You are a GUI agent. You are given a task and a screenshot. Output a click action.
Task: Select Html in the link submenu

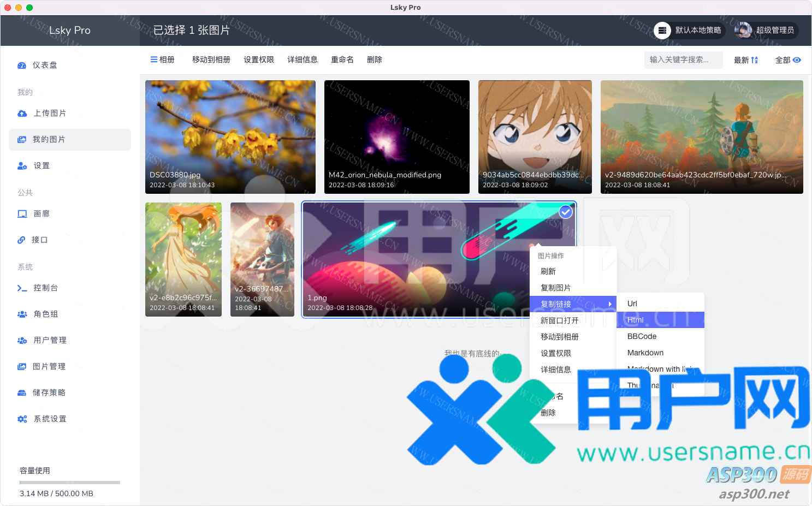[x=660, y=320]
